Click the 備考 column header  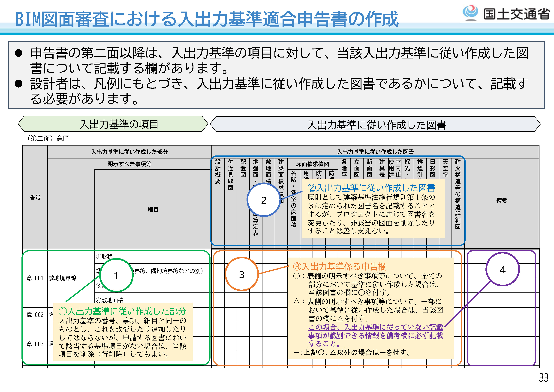pyautogui.click(x=502, y=200)
